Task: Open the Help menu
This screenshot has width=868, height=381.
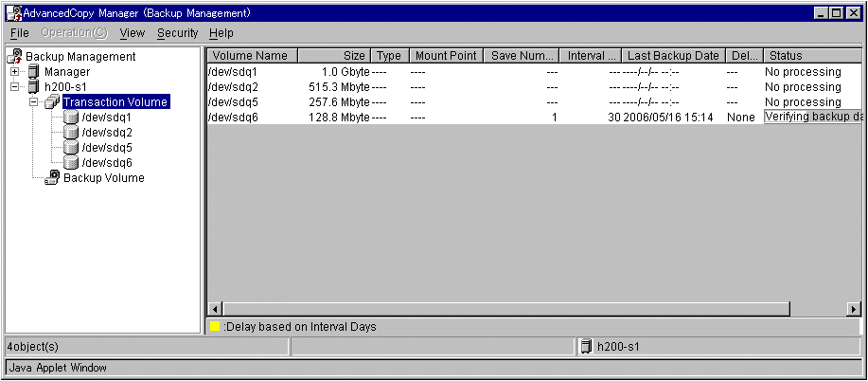Action: pos(221,33)
